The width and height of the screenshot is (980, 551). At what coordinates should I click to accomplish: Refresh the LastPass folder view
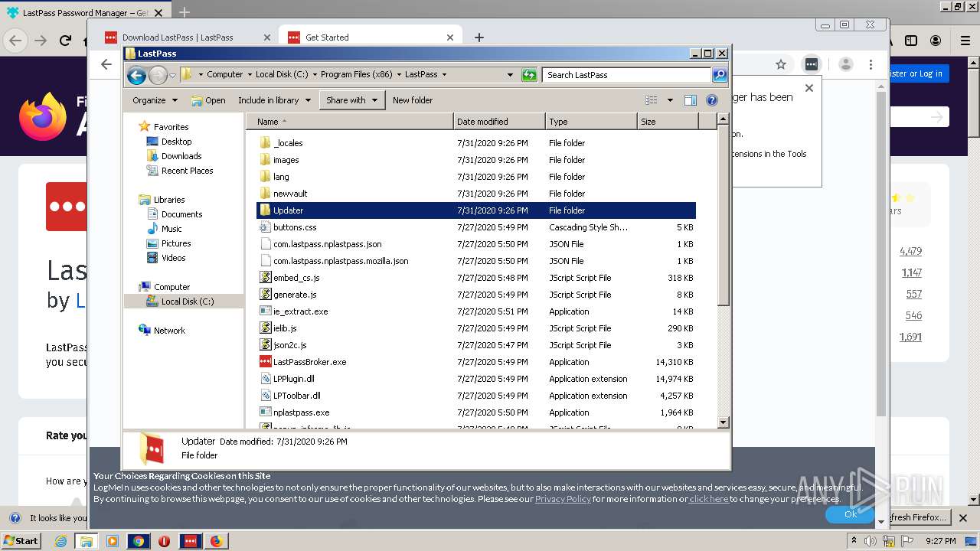(x=529, y=75)
